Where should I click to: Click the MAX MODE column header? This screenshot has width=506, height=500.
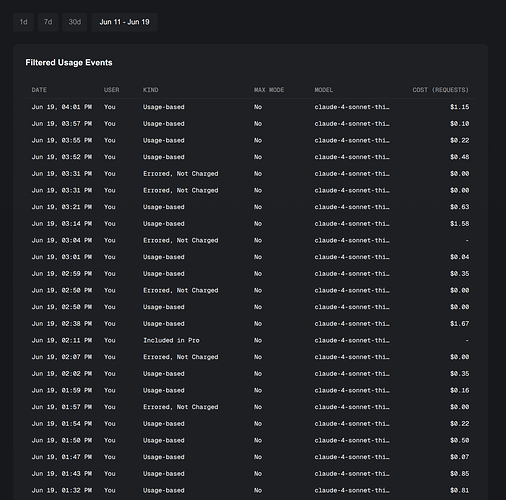click(269, 90)
